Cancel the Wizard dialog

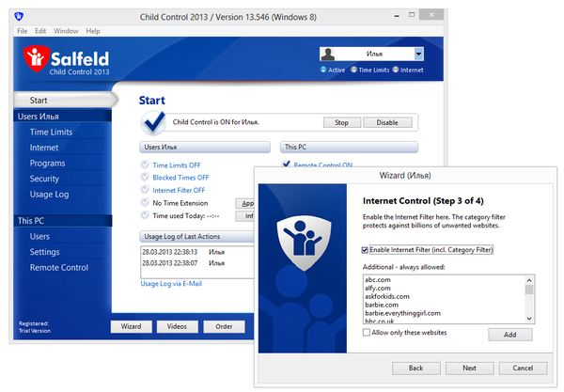(x=523, y=368)
